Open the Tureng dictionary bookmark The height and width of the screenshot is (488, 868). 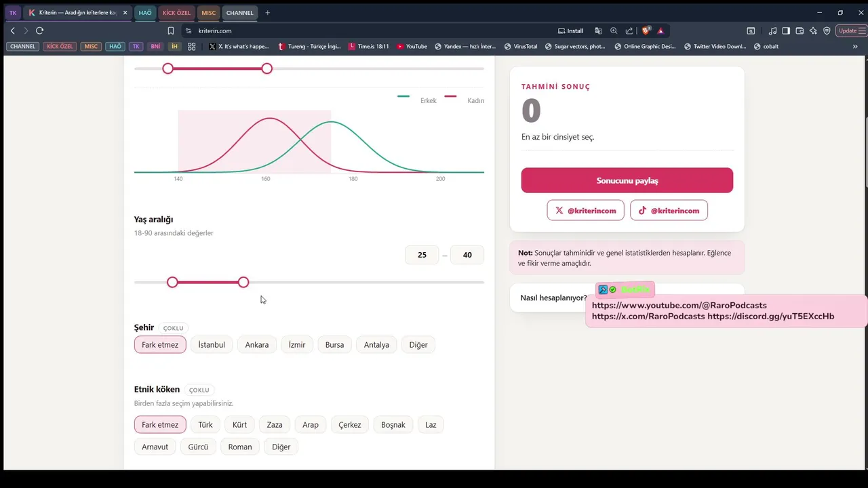[310, 47]
